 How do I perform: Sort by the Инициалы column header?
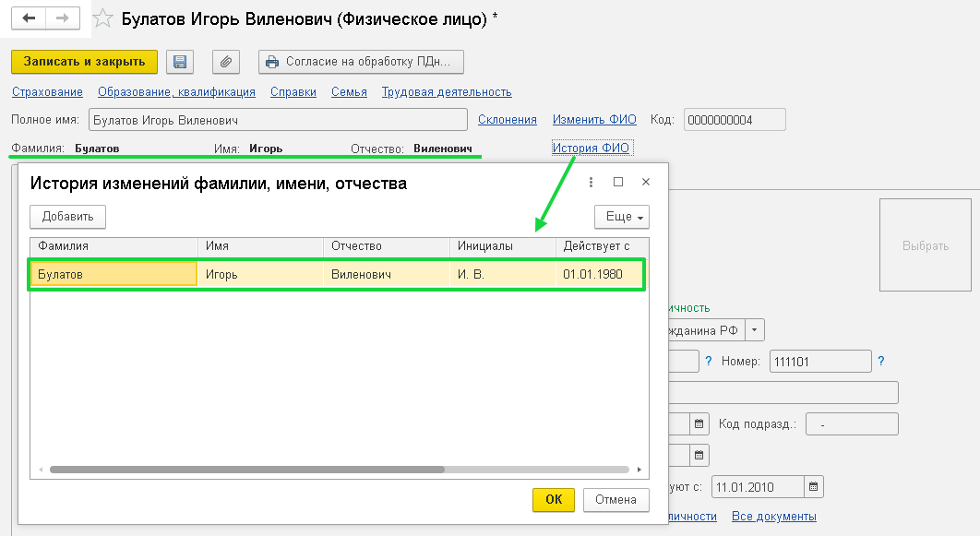503,246
